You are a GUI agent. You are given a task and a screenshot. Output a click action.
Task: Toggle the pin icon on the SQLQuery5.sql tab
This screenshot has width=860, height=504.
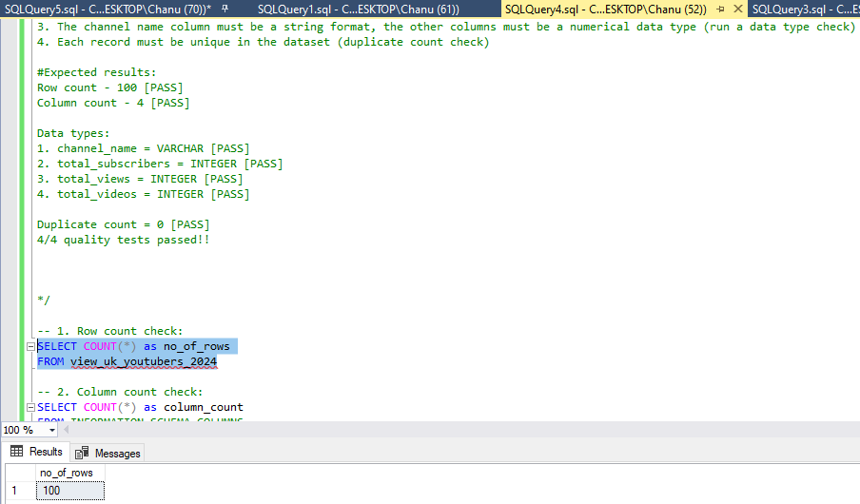click(x=225, y=9)
